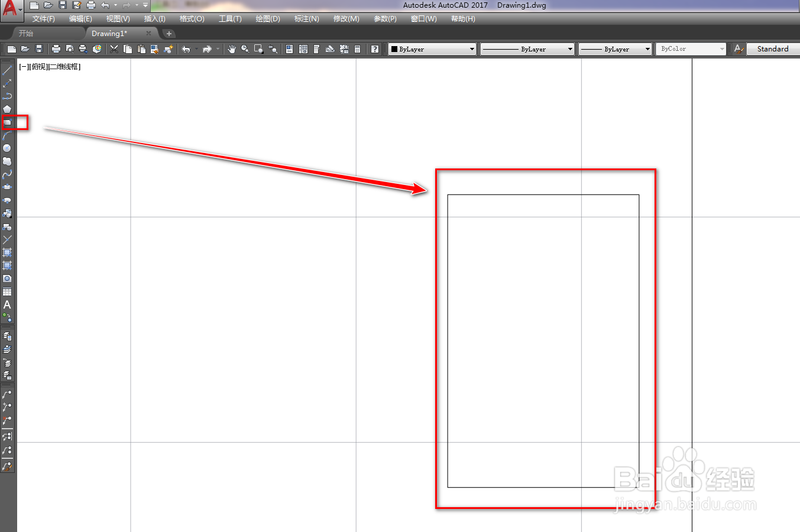Select the Multiline Text A tool
This screenshot has height=532, width=800.
click(7, 304)
